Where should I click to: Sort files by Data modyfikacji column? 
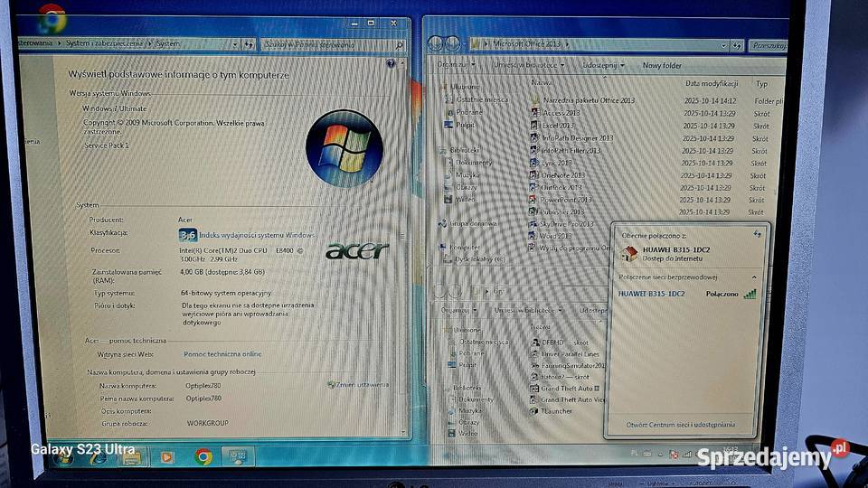pos(712,83)
